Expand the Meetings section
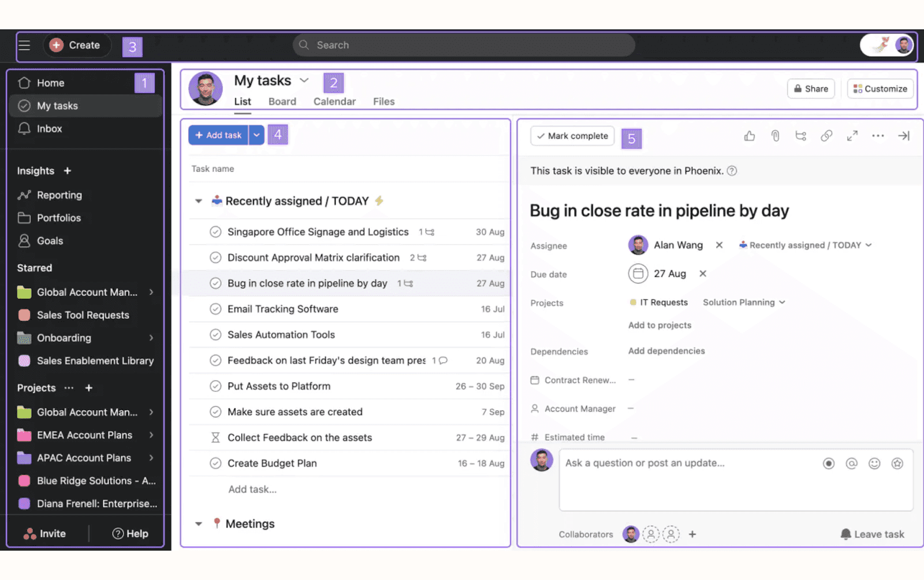 point(198,523)
